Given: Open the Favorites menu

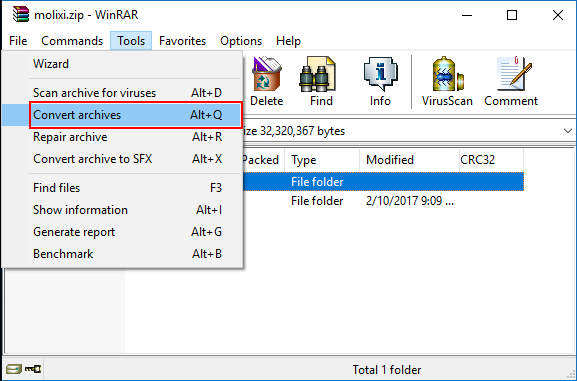Looking at the screenshot, I should point(183,41).
